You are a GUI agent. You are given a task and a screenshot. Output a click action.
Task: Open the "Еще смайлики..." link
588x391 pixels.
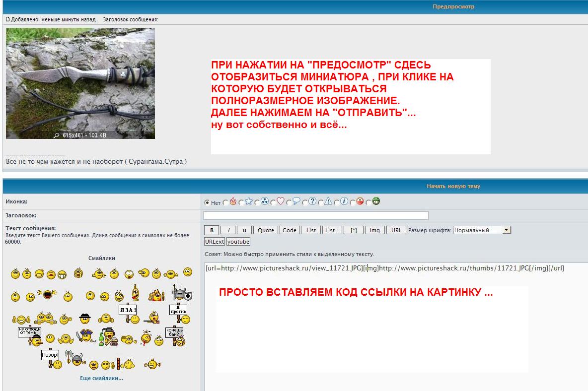click(x=102, y=378)
